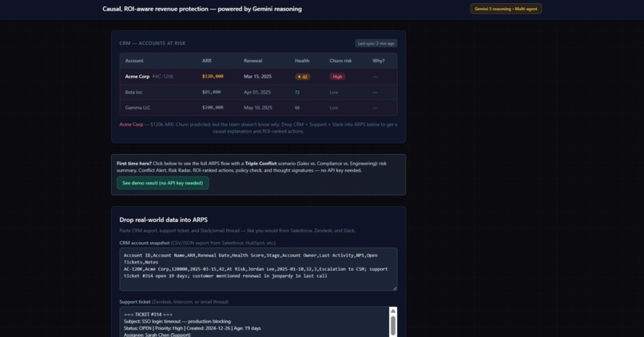
Task: Click the $200,000 ARR value
Action: [213, 108]
